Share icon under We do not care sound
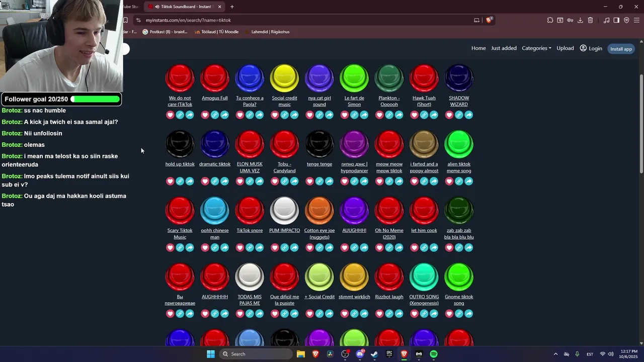The image size is (644, 362). (190, 115)
